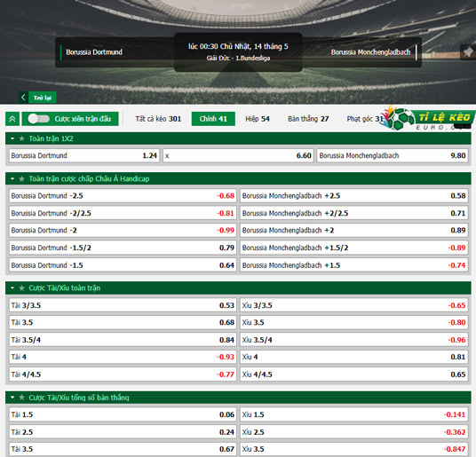Select Xỉu 3/3.5 at -0.65
Image resolution: width=476 pixels, height=457 pixels.
point(353,305)
